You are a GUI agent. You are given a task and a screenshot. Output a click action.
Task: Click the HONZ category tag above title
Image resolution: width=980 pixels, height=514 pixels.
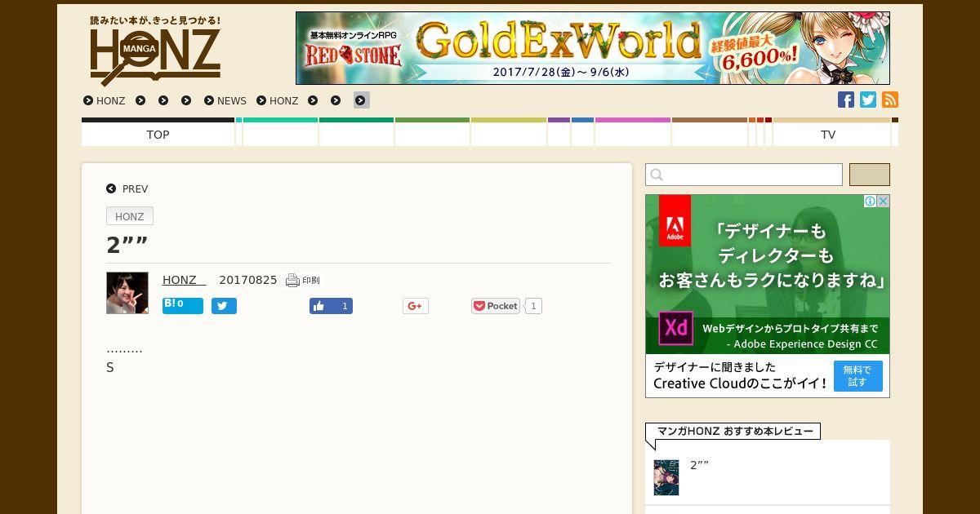click(130, 216)
